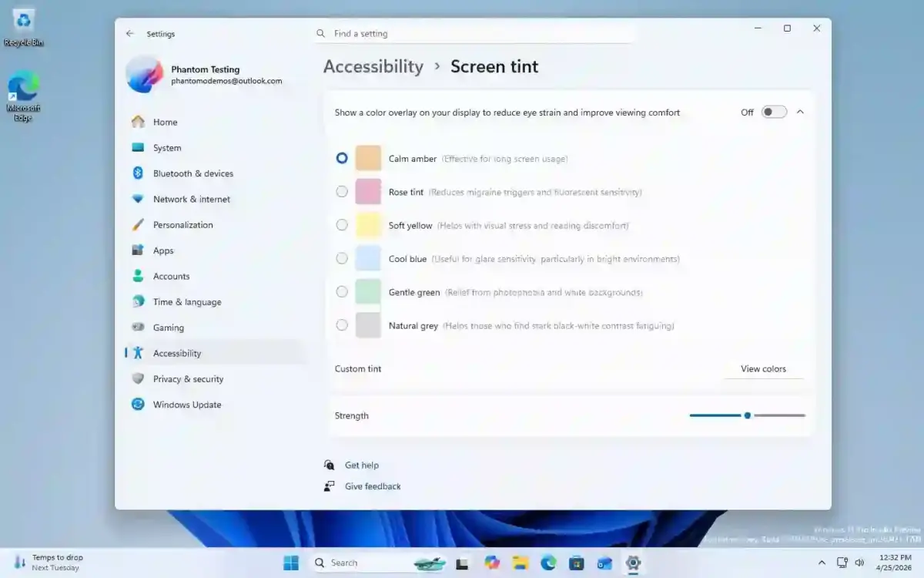Adjust the Strength slider handle
The width and height of the screenshot is (924, 578).
point(746,415)
